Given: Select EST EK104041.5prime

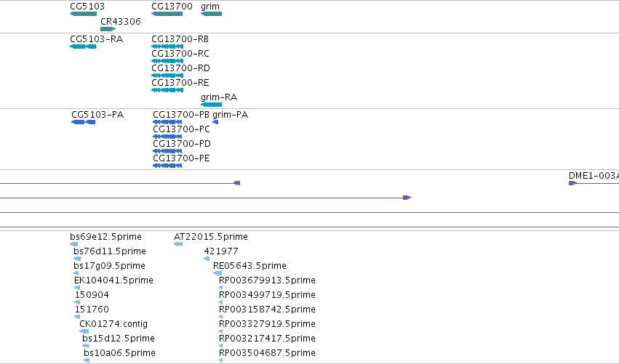Looking at the screenshot, I should click(x=113, y=280).
